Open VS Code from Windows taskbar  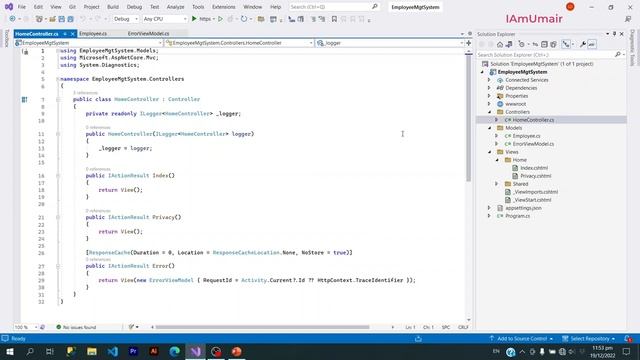(x=113, y=351)
